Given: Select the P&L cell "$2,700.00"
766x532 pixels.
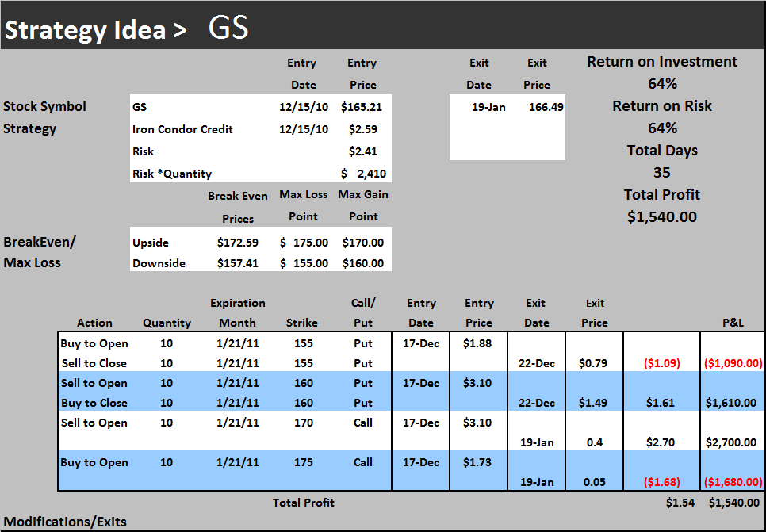Looking at the screenshot, I should pyautogui.click(x=731, y=442).
